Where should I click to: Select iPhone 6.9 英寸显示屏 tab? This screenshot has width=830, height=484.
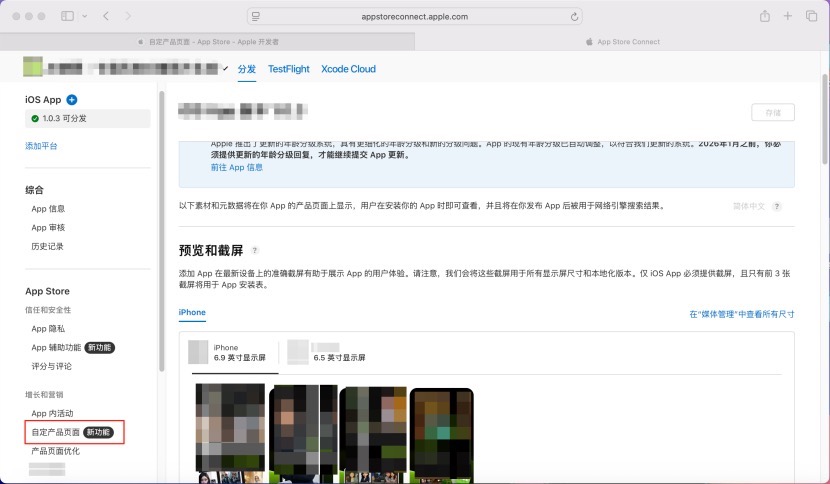point(234,353)
